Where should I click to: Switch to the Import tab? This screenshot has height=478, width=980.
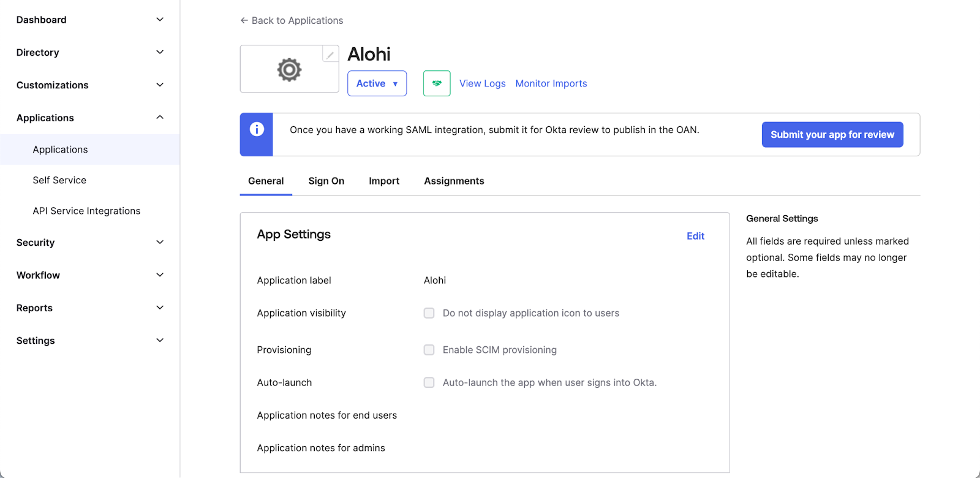tap(384, 181)
